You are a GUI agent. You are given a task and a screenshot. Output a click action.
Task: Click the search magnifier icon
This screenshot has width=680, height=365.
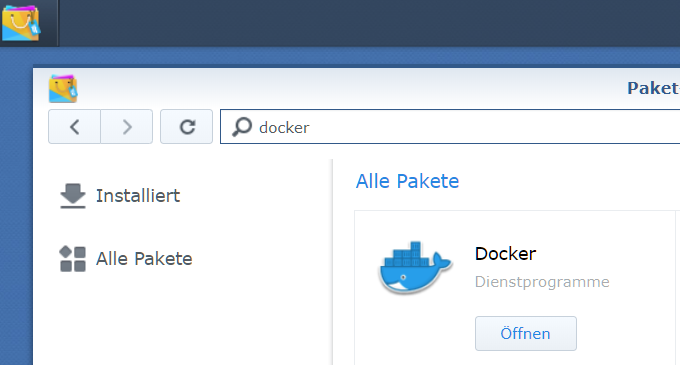click(242, 127)
